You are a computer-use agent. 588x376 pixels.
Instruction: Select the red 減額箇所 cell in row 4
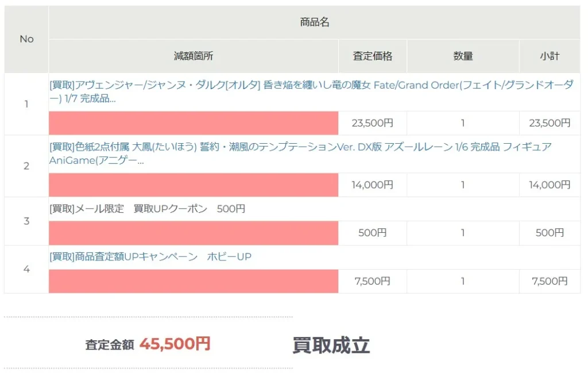[194, 281]
